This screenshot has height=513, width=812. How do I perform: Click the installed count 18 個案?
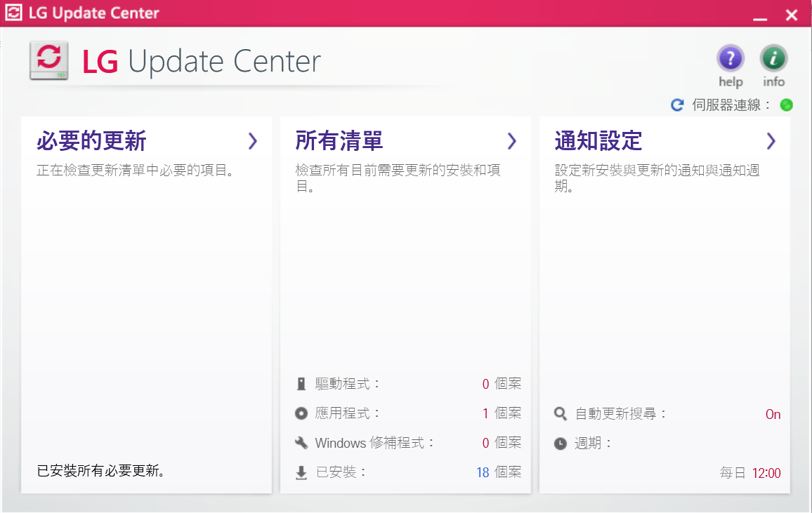[498, 472]
